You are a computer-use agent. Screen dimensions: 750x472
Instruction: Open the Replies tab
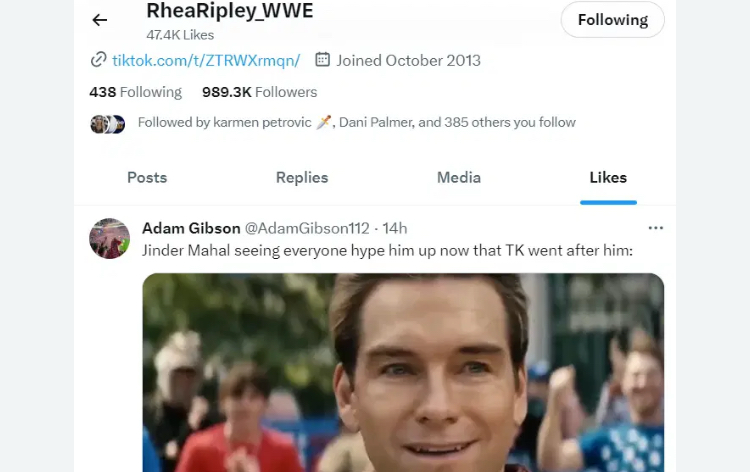(302, 178)
